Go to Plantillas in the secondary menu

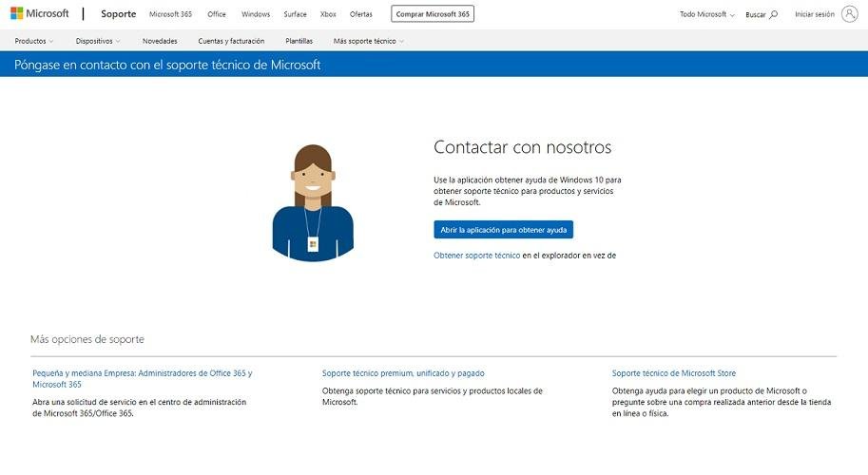pos(299,41)
